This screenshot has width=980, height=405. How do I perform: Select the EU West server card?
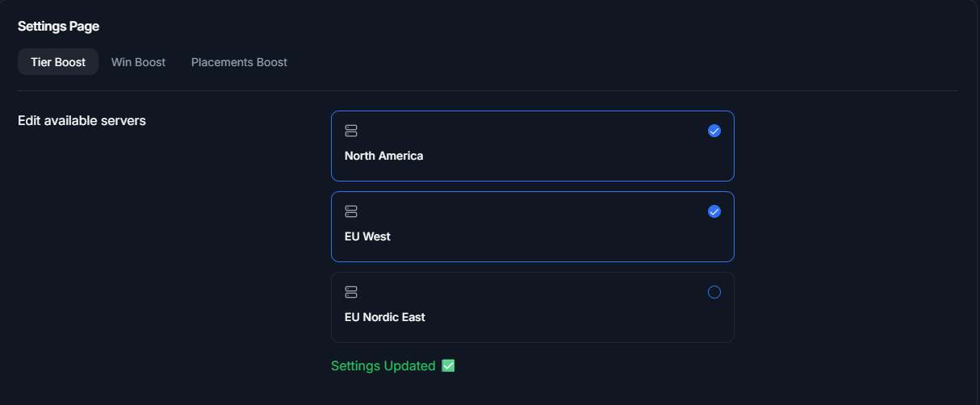(533, 227)
